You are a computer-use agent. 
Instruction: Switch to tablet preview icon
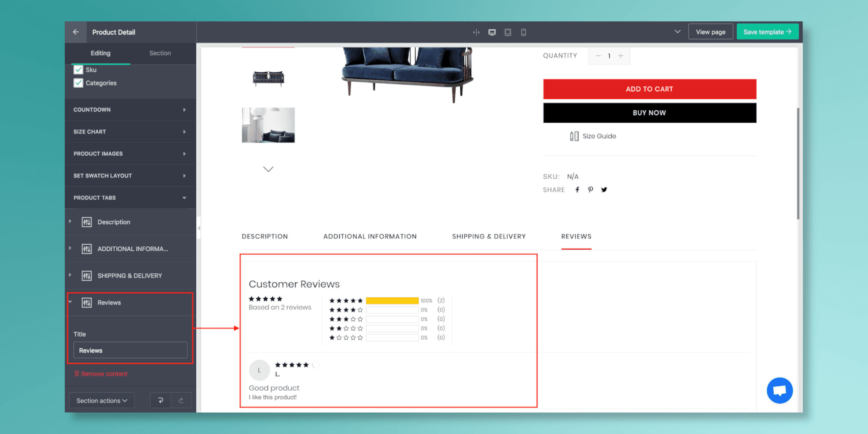tap(508, 32)
